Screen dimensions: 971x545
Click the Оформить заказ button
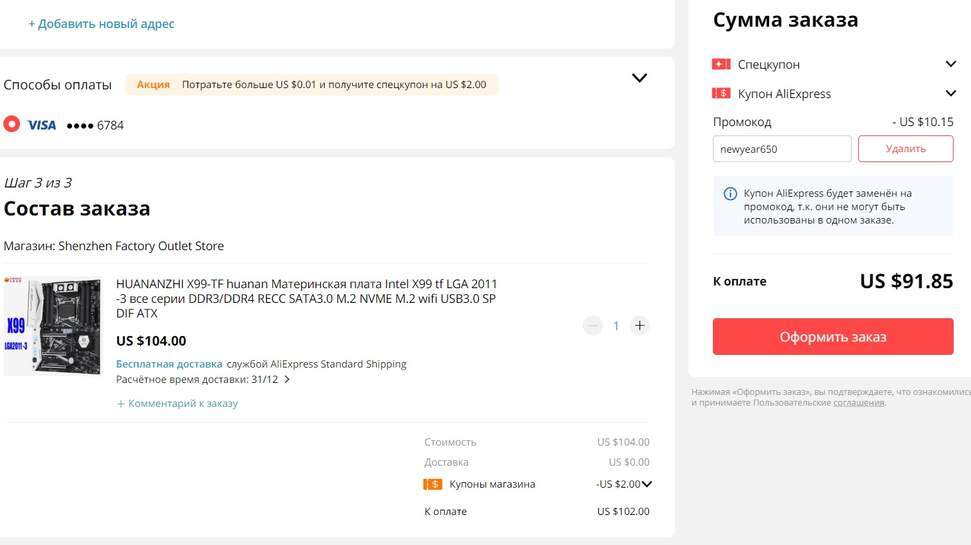[x=833, y=337]
